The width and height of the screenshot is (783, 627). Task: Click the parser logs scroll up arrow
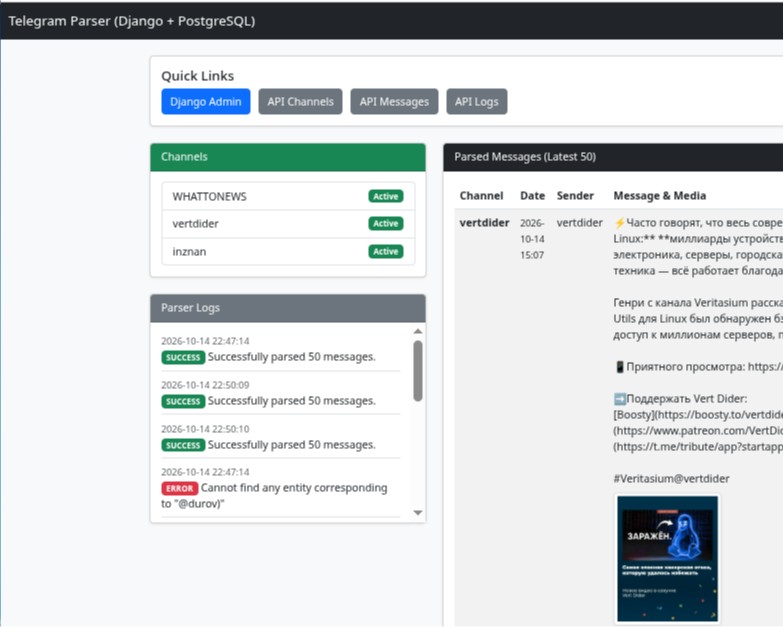coord(418,331)
